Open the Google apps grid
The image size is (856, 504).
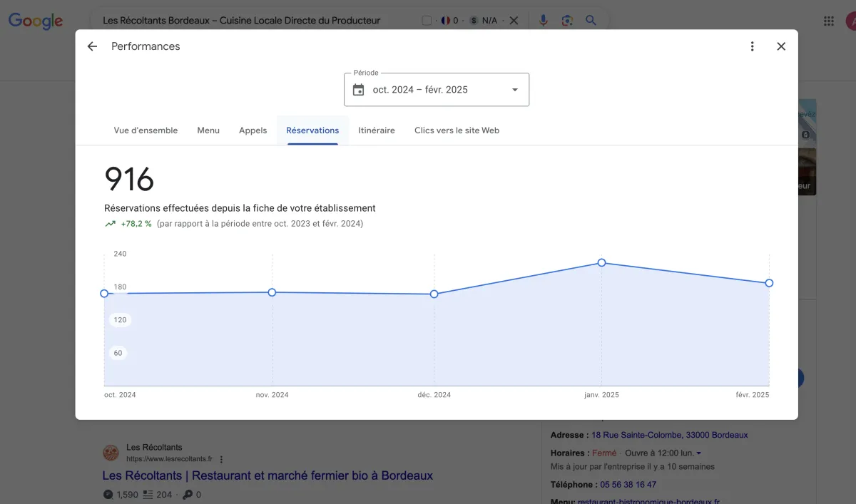click(829, 21)
